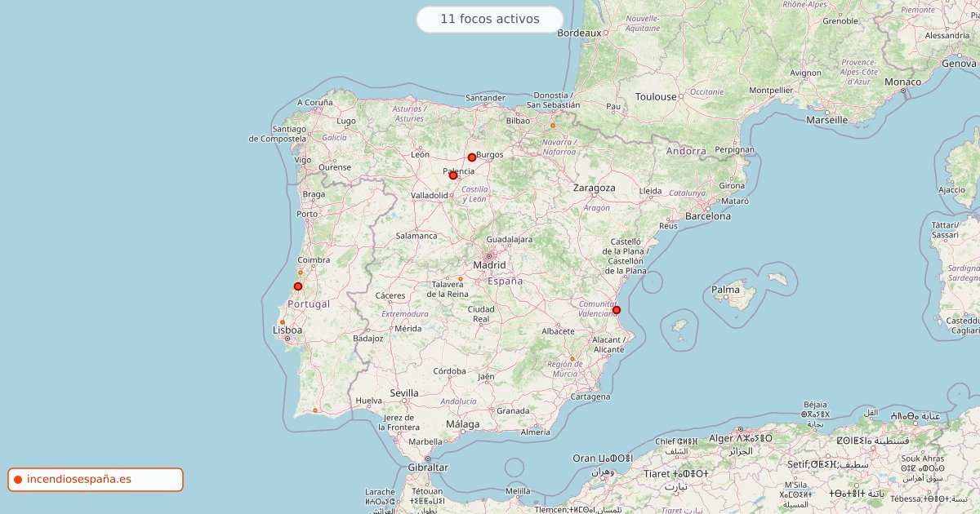The image size is (980, 514).
Task: Click the Andorra country label
Action: point(686,151)
